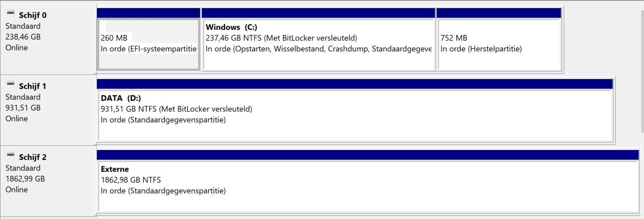Click blue header bar above Windows (C:)
Viewport: 644px width, 219px height.
(x=318, y=13)
